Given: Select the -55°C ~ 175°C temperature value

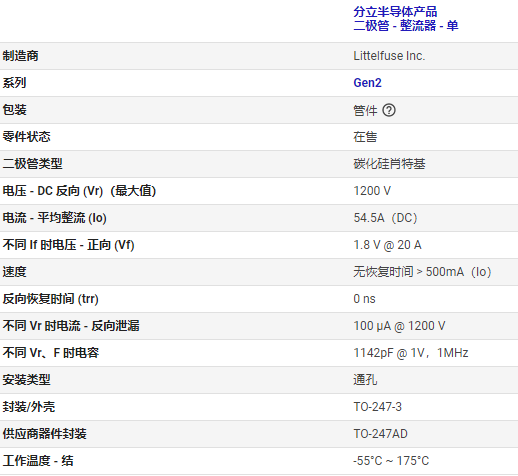Looking at the screenshot, I should tap(391, 461).
